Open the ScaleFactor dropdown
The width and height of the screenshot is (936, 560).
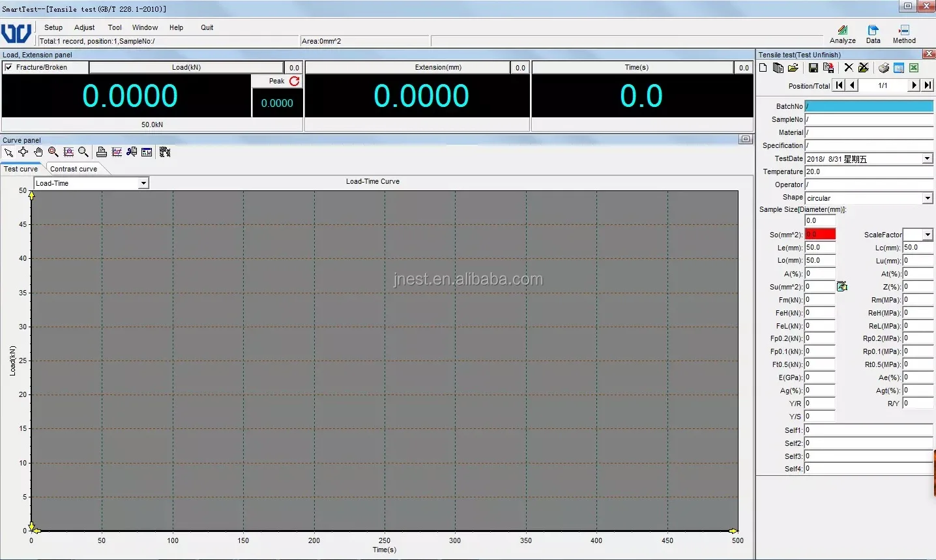928,235
